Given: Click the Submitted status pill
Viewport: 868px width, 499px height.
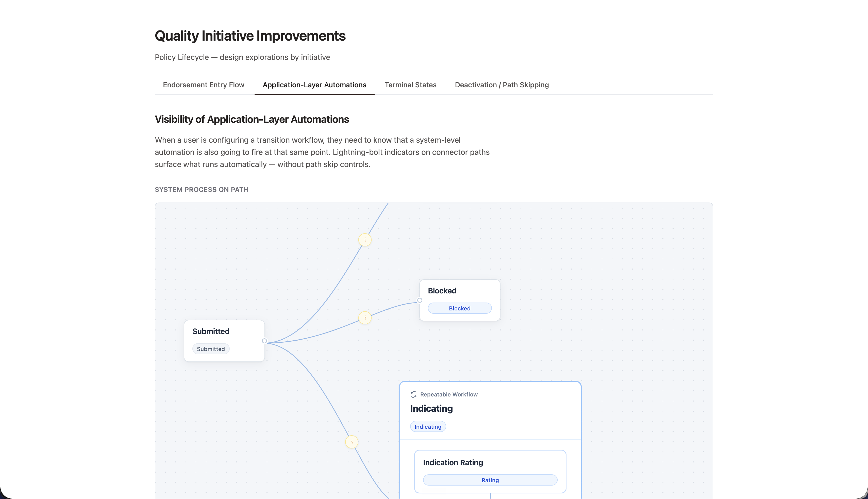Looking at the screenshot, I should click(x=211, y=349).
